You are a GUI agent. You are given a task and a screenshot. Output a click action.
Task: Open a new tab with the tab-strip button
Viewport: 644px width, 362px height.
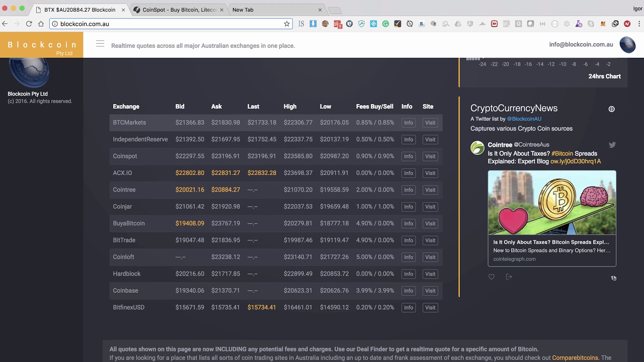click(335, 10)
